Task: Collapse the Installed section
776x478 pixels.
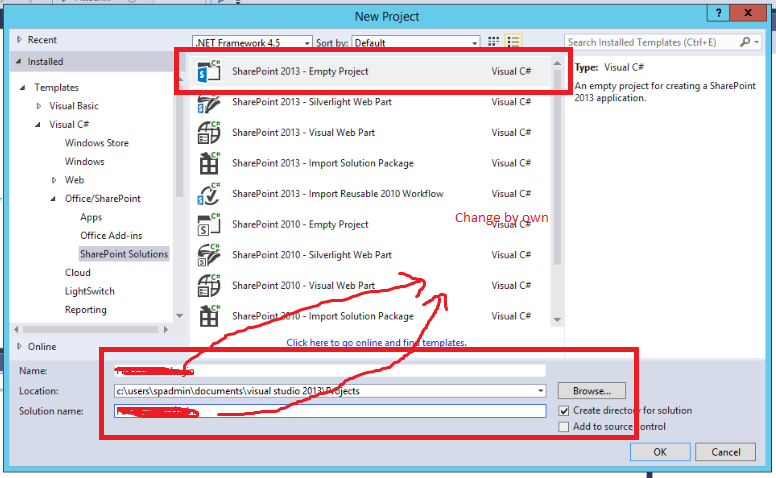Action: coord(19,61)
